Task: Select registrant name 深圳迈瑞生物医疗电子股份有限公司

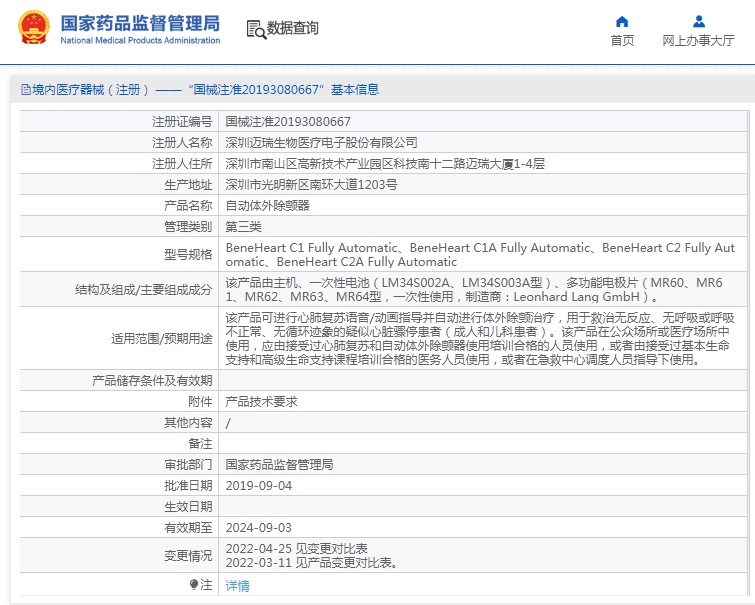Action: pyautogui.click(x=321, y=143)
